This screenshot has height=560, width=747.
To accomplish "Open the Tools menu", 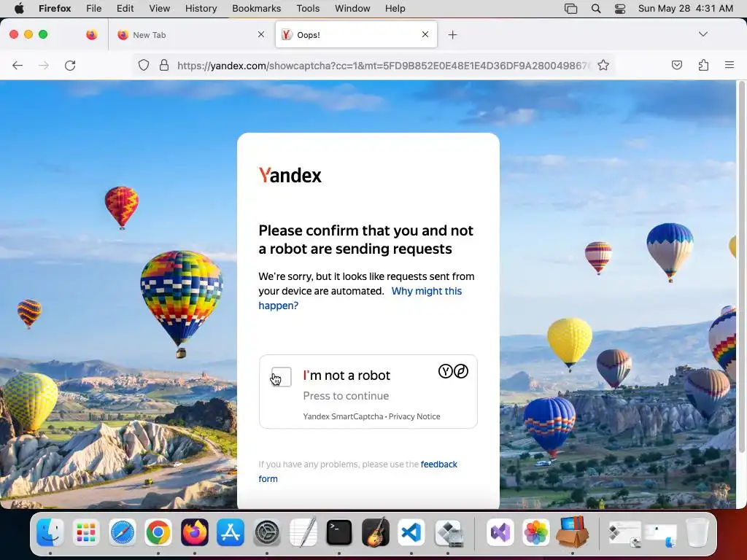I will (309, 8).
